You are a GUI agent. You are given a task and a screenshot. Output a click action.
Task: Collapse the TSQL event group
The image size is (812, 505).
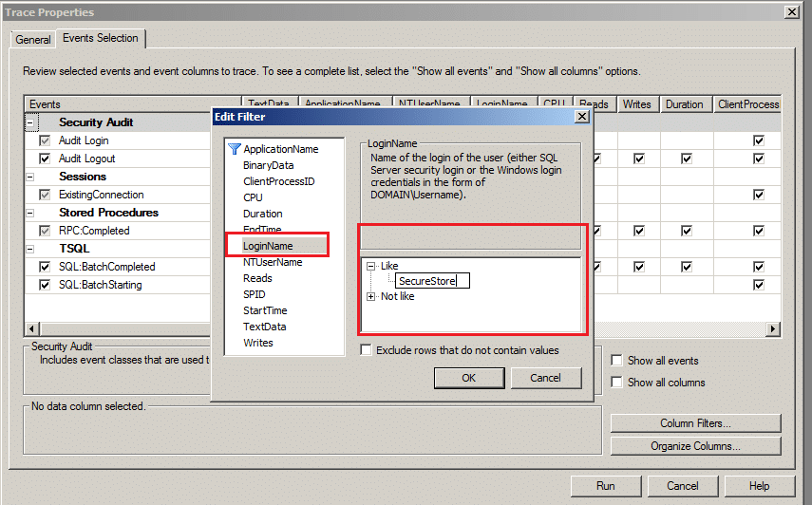coord(30,249)
